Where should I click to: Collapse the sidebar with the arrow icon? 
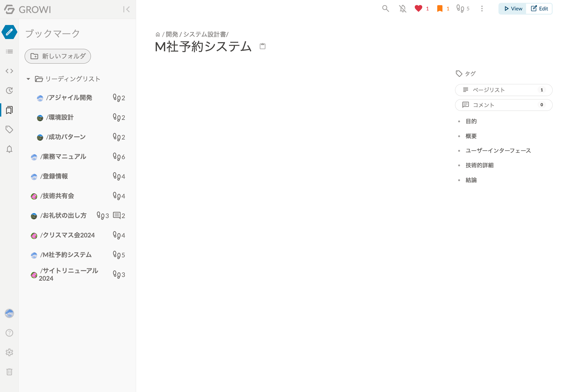click(x=126, y=9)
